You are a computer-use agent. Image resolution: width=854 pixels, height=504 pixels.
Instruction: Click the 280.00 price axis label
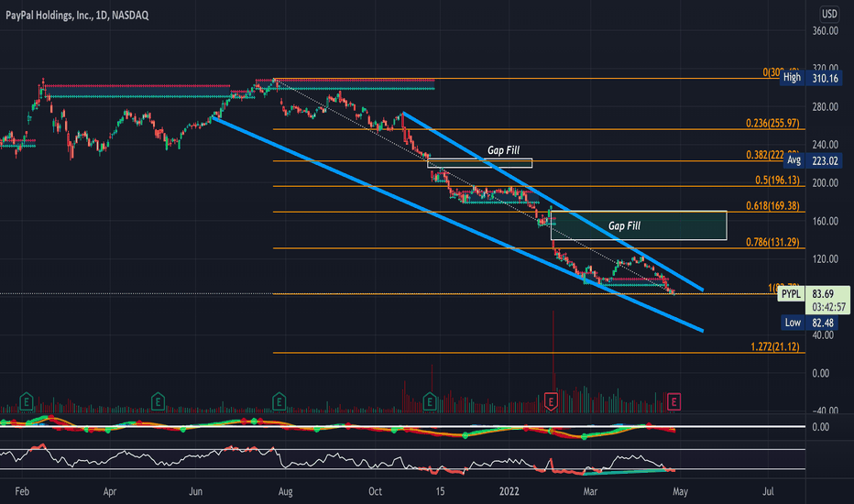coord(825,107)
